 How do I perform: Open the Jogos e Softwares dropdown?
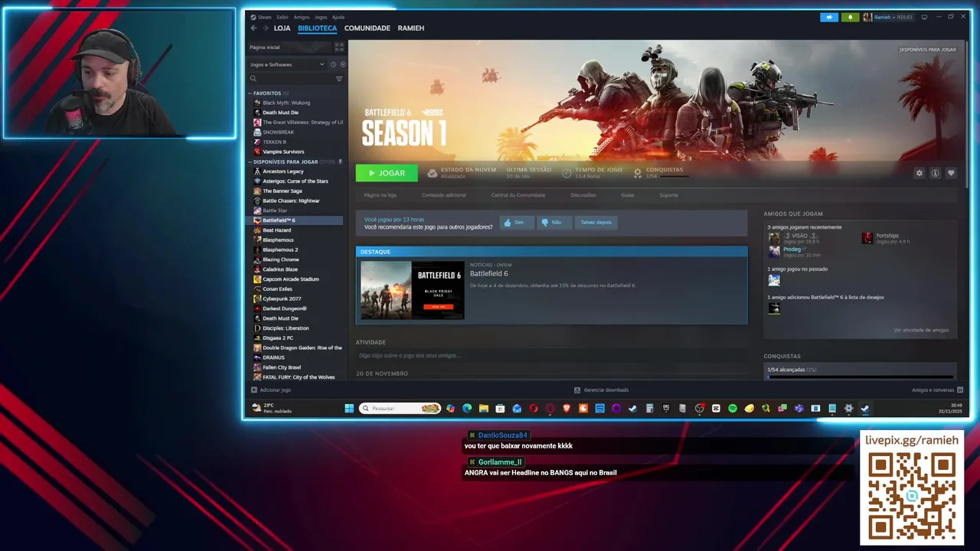[x=287, y=64]
